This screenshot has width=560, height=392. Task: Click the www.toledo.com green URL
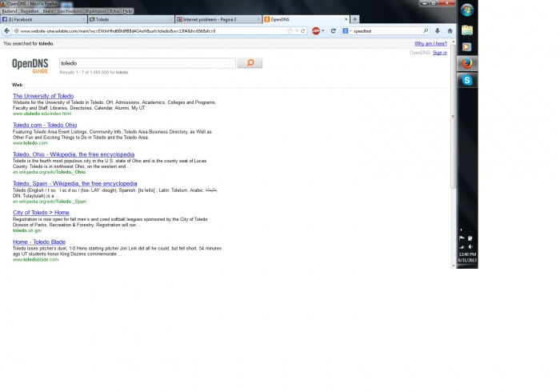coord(30,143)
